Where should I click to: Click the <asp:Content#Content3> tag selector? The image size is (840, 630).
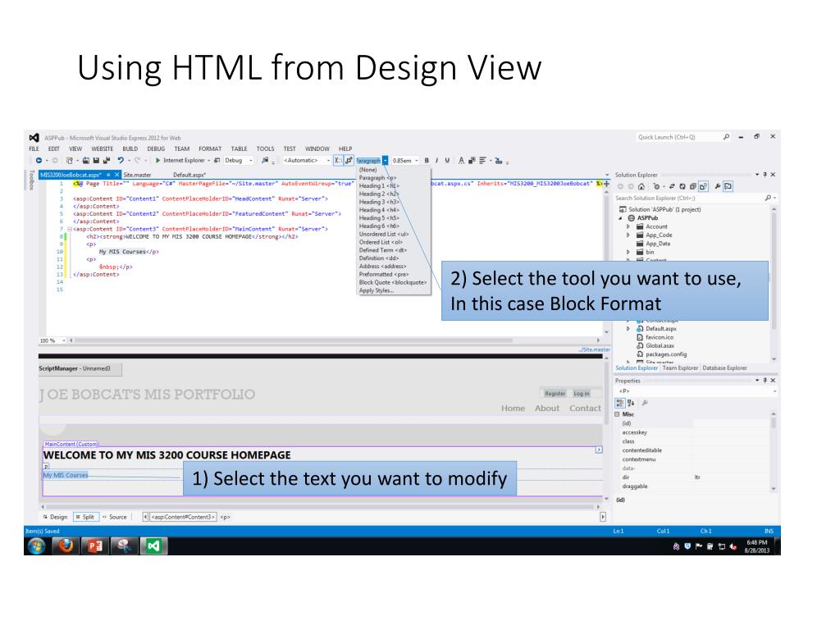(x=183, y=517)
